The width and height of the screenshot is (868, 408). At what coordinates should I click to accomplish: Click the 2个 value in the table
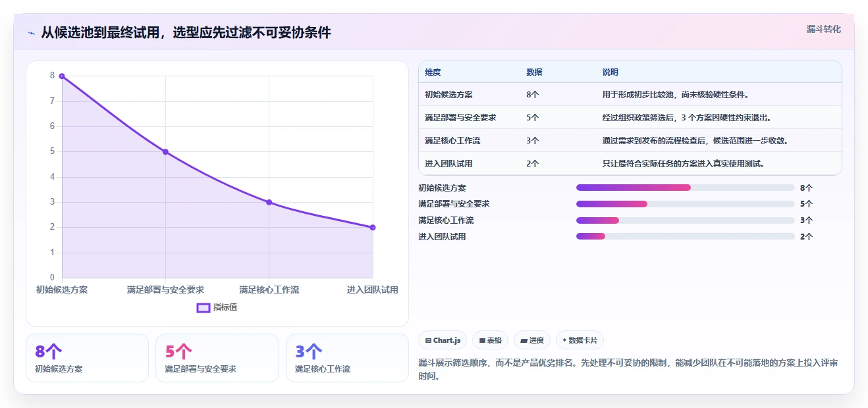(532, 164)
